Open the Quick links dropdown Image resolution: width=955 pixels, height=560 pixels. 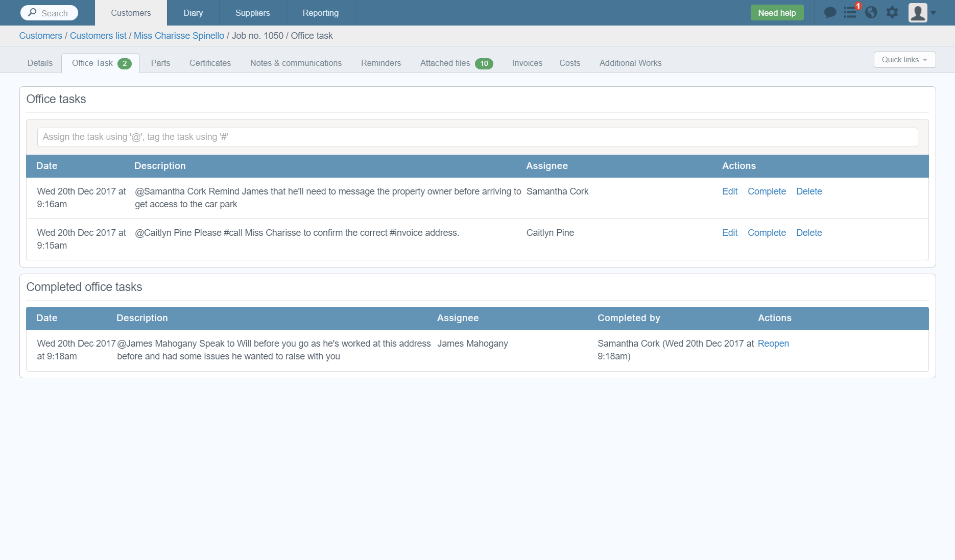(904, 60)
